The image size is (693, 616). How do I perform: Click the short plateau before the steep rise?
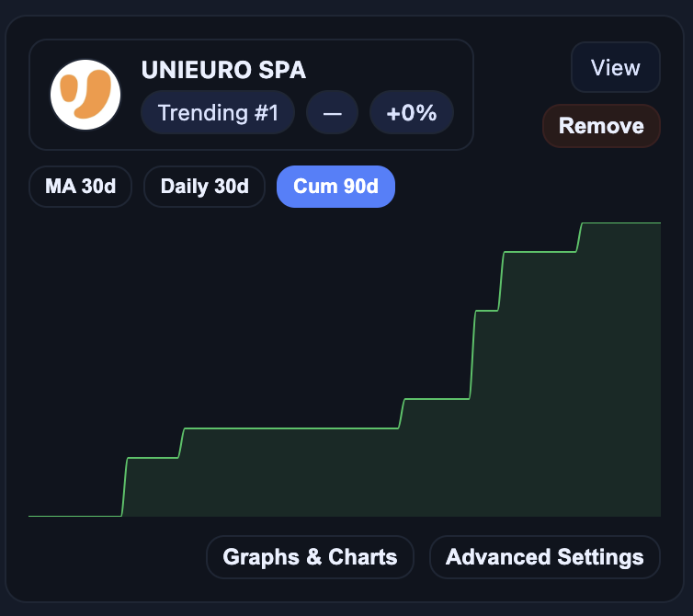(436, 399)
